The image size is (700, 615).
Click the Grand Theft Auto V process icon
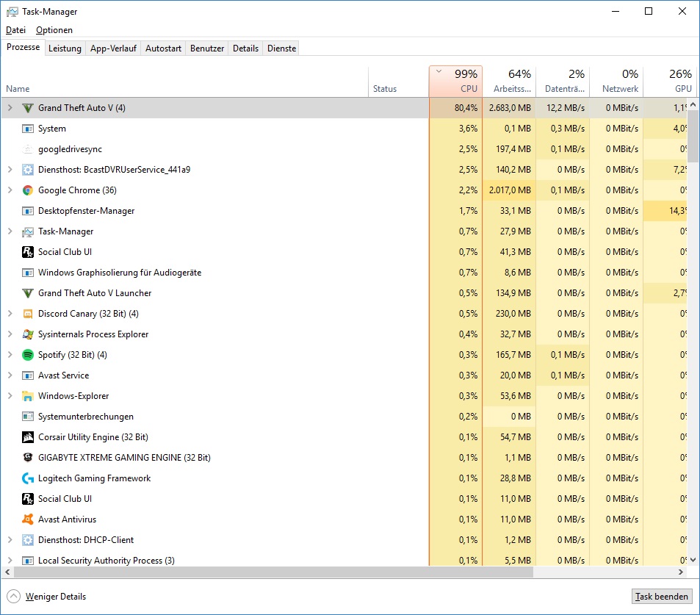28,108
